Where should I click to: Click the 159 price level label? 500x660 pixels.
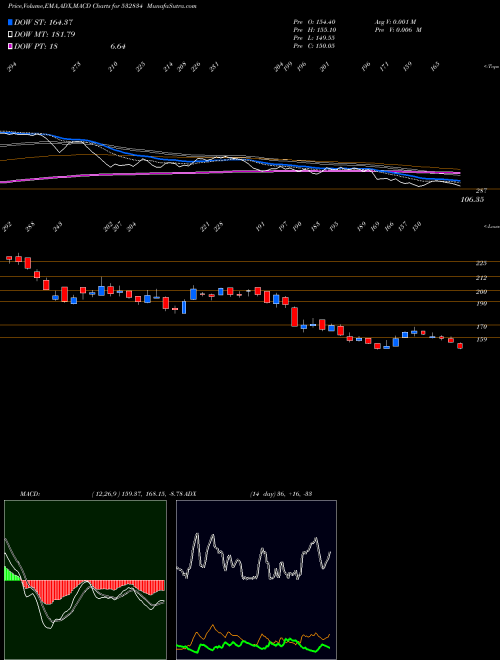pos(481,339)
